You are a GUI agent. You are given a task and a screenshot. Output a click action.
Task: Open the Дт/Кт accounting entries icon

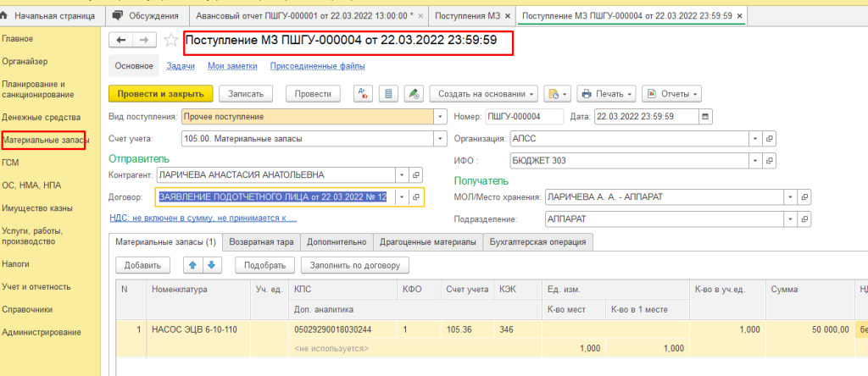[362, 93]
